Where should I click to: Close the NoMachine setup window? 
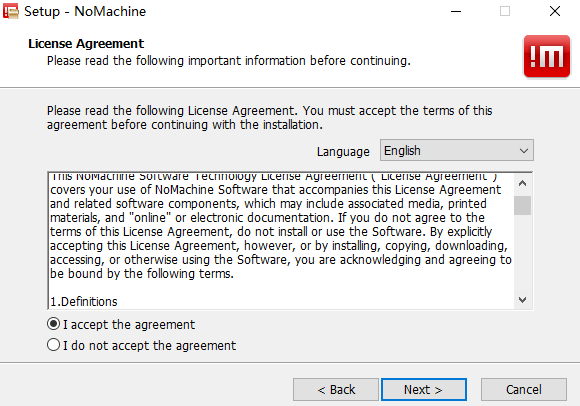[554, 11]
